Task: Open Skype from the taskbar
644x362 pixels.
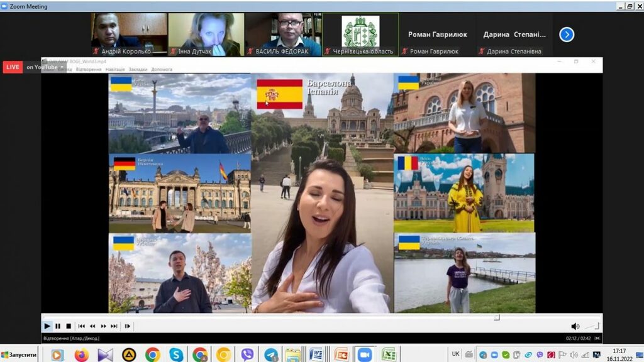Action: coord(176,355)
